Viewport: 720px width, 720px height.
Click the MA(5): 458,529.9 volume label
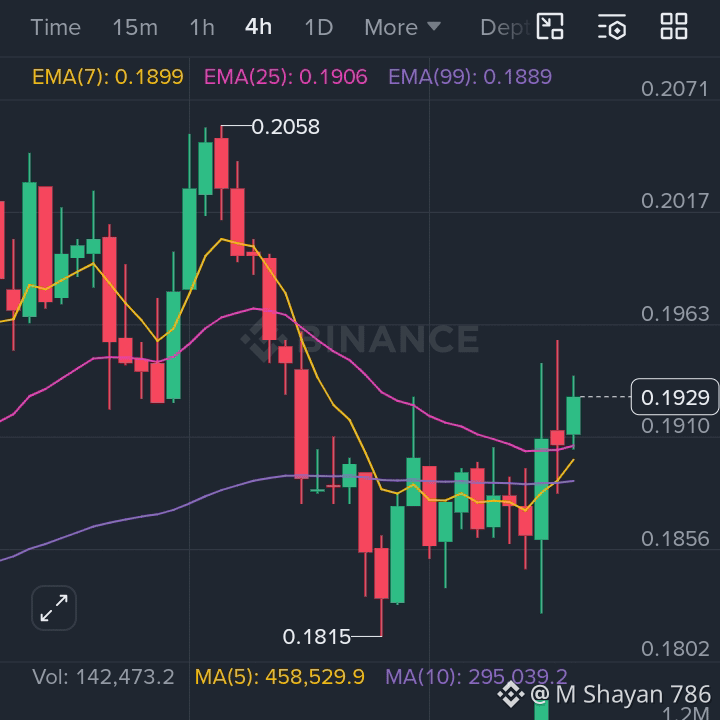pyautogui.click(x=280, y=677)
